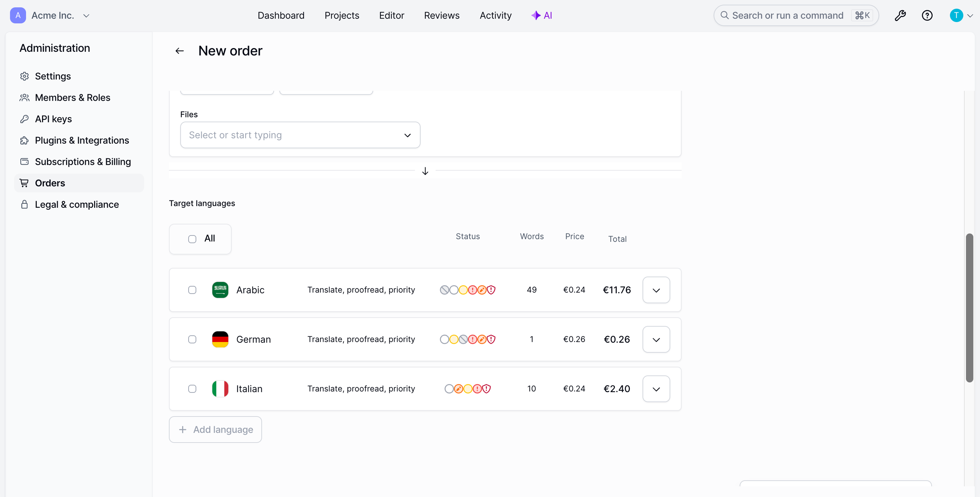The height and width of the screenshot is (497, 980).
Task: Select Orders in the sidebar
Action: click(79, 183)
